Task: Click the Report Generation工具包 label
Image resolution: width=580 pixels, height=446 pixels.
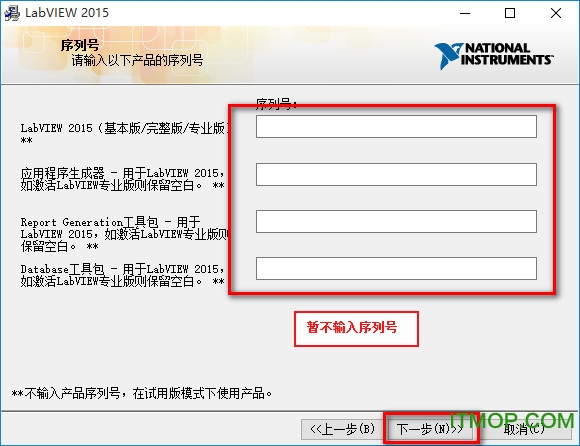Action: (125, 234)
